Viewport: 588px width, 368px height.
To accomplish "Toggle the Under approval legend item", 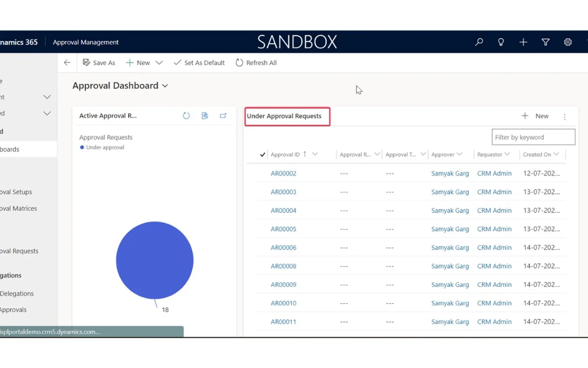I will pyautogui.click(x=102, y=147).
